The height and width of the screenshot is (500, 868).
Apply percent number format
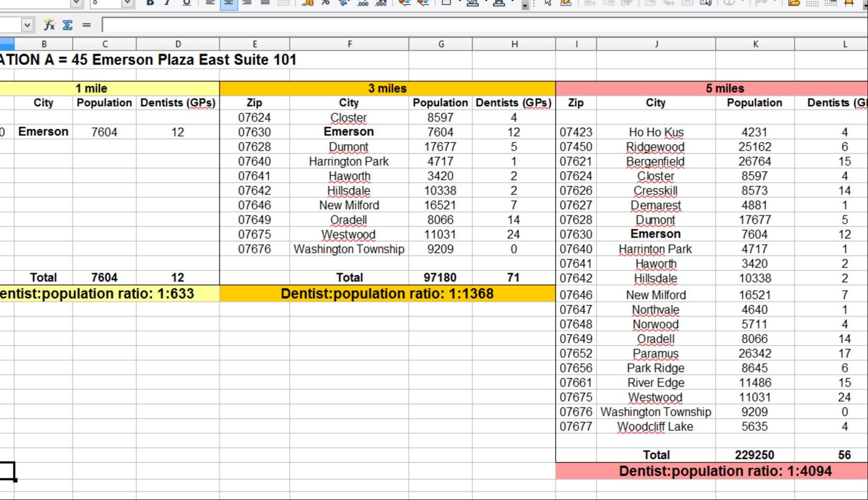(326, 3)
